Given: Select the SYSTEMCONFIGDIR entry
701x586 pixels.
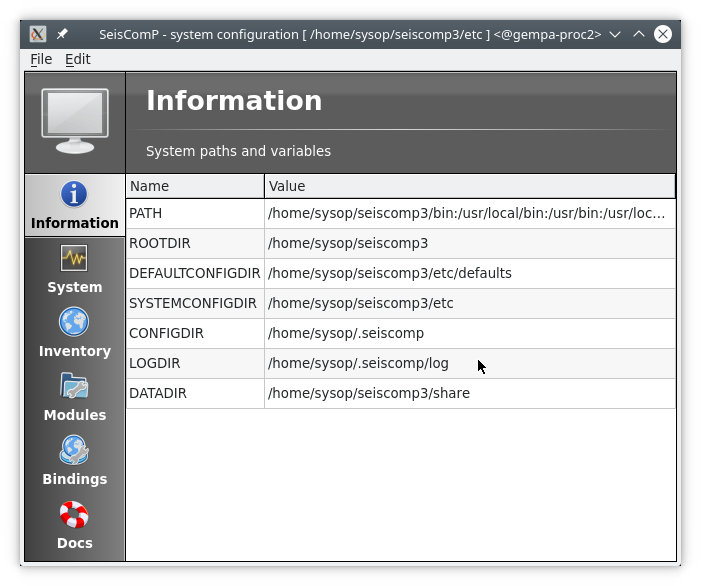Looking at the screenshot, I should (x=193, y=304).
